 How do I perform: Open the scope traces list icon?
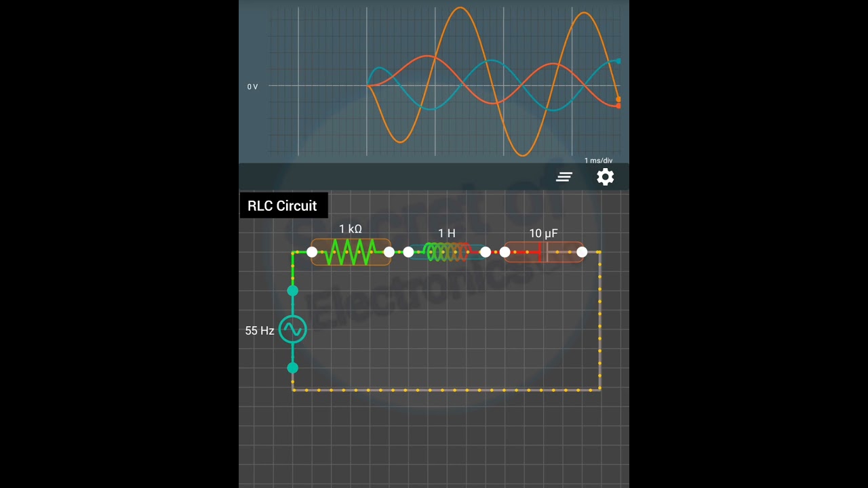click(564, 178)
